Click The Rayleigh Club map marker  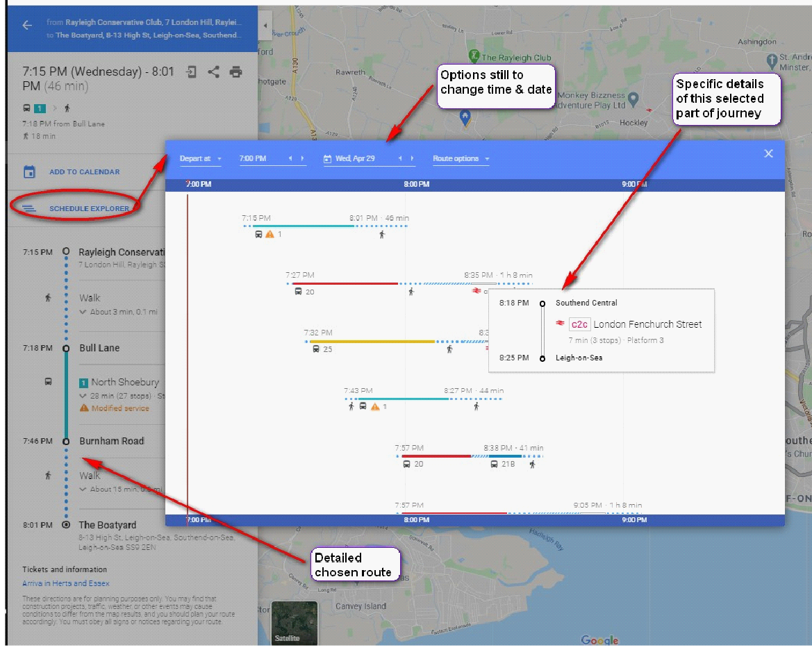(474, 56)
